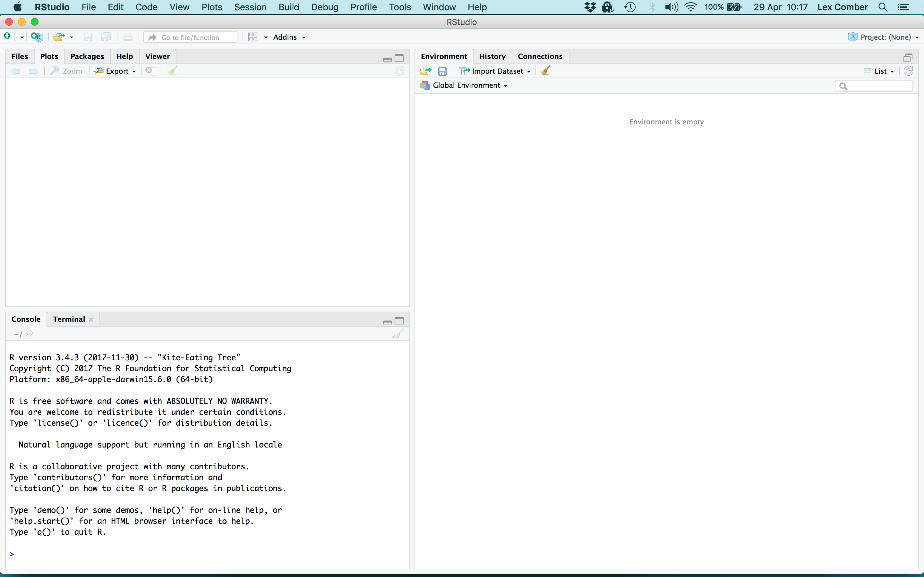Remove the current plot with the red X

click(149, 71)
